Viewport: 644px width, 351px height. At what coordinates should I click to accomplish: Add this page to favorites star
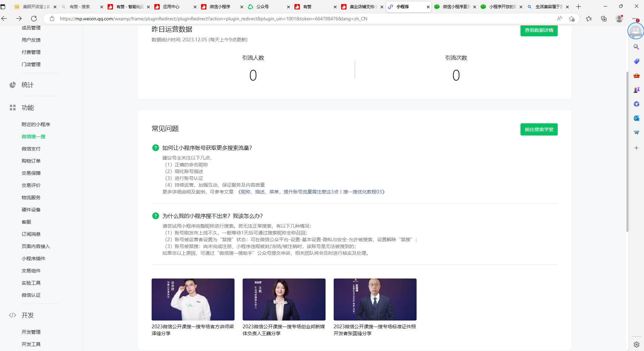[572, 19]
